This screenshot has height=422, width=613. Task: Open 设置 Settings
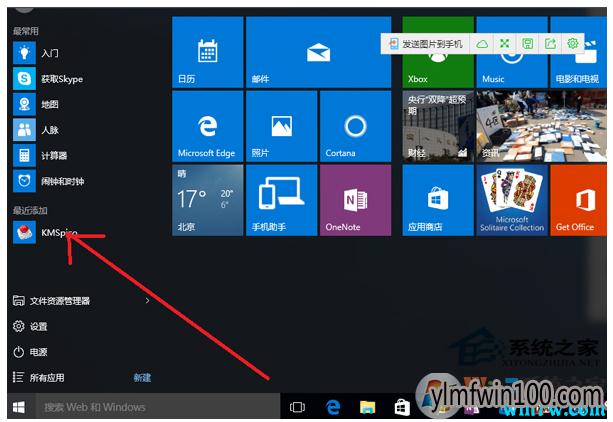(30, 326)
